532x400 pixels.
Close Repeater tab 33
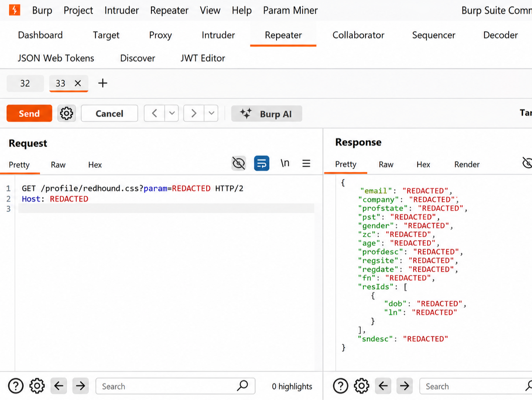tap(78, 83)
